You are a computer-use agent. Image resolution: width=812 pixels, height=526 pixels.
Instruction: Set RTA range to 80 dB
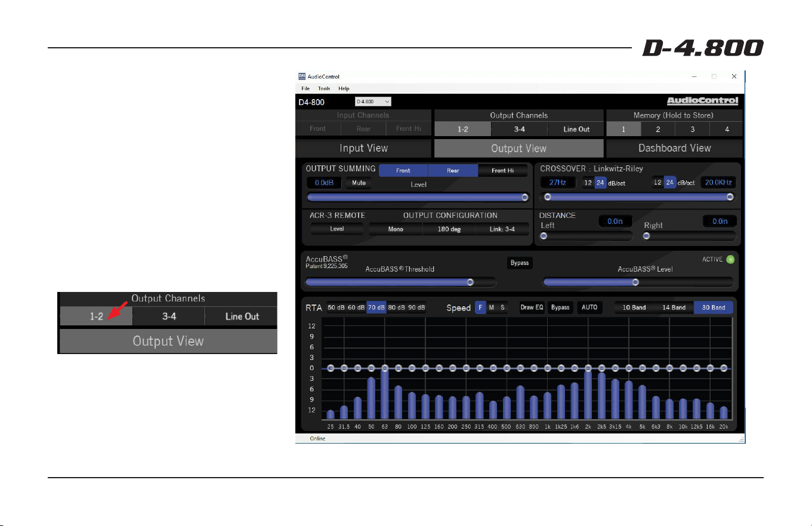pyautogui.click(x=396, y=307)
